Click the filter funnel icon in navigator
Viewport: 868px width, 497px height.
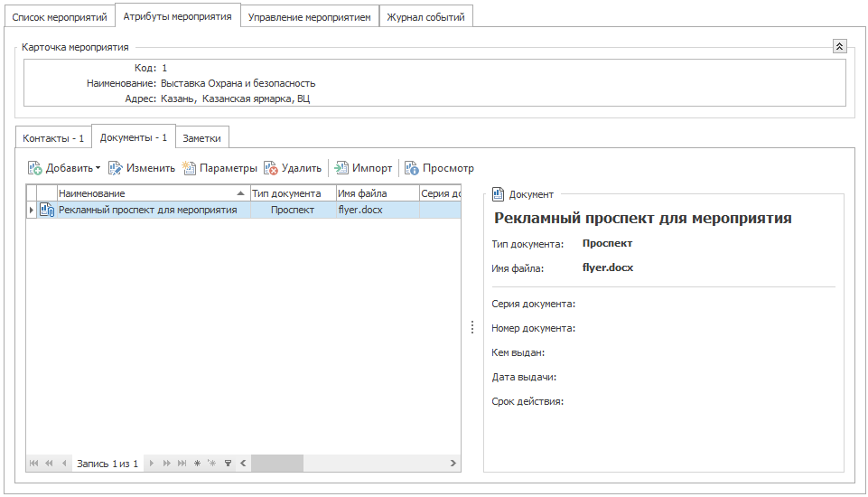pos(228,464)
